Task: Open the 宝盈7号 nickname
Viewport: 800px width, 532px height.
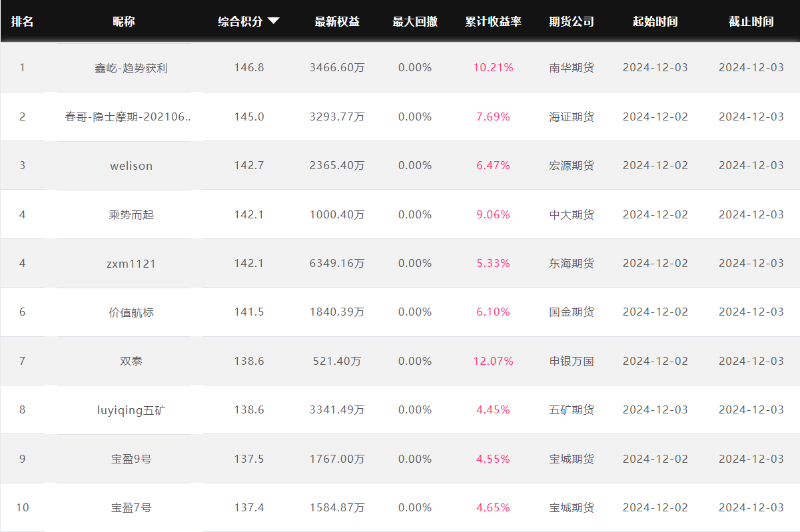Action: click(131, 507)
